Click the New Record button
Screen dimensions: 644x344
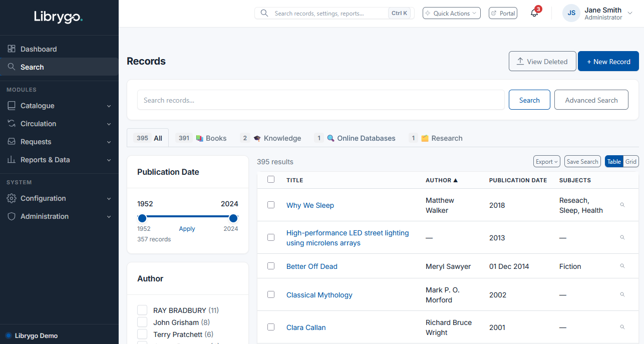608,61
